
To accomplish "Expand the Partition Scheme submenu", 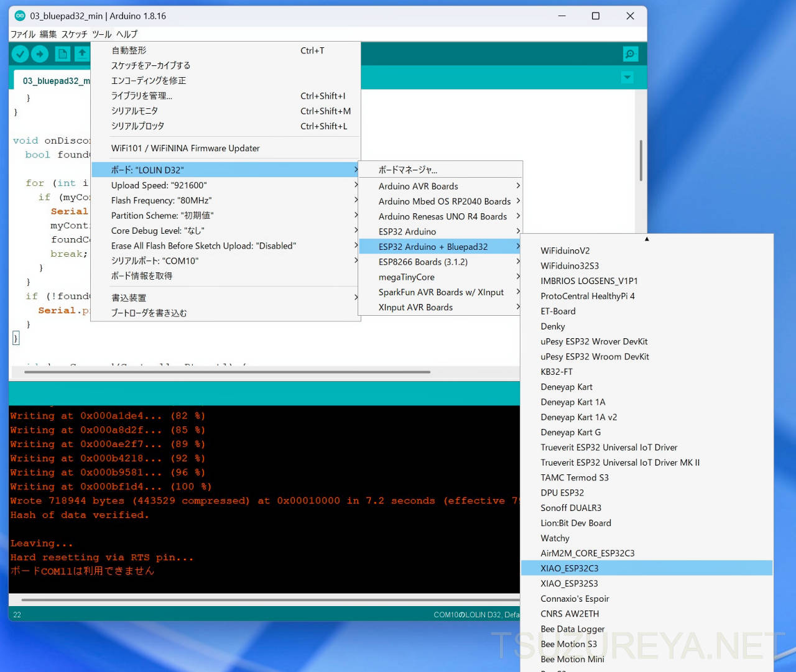I will click(x=226, y=216).
